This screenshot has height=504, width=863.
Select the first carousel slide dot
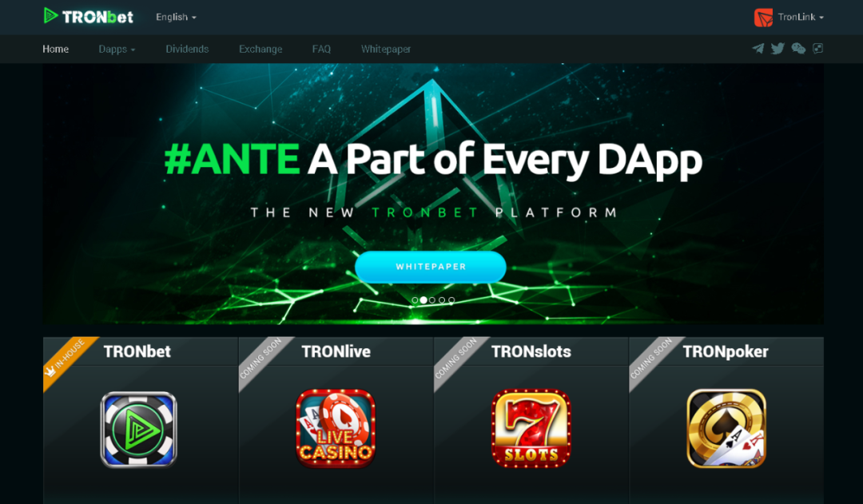pos(415,300)
